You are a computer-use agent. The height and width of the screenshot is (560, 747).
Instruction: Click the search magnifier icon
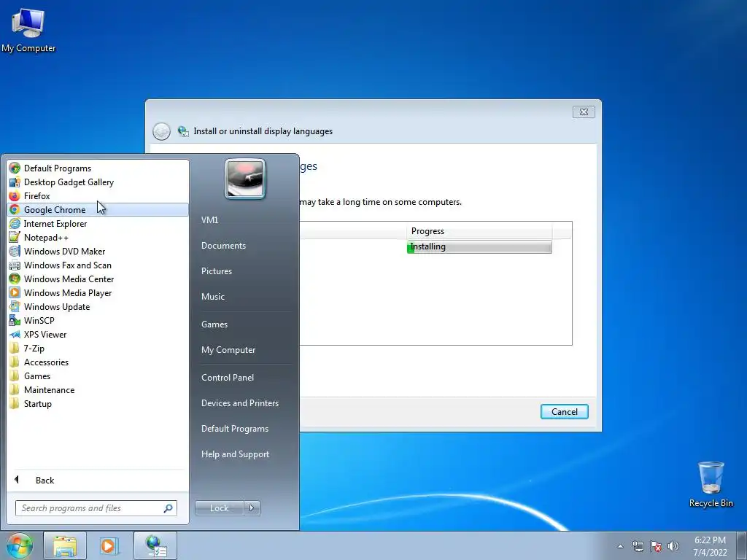(x=169, y=508)
